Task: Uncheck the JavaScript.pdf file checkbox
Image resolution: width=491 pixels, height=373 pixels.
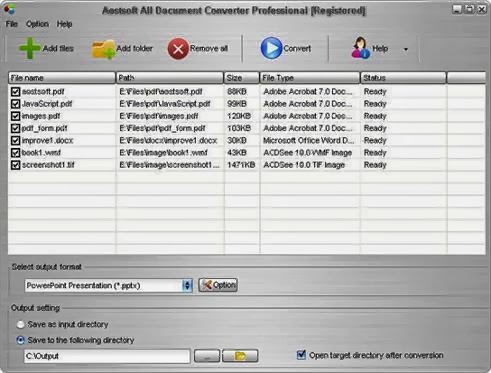Action: click(x=15, y=104)
